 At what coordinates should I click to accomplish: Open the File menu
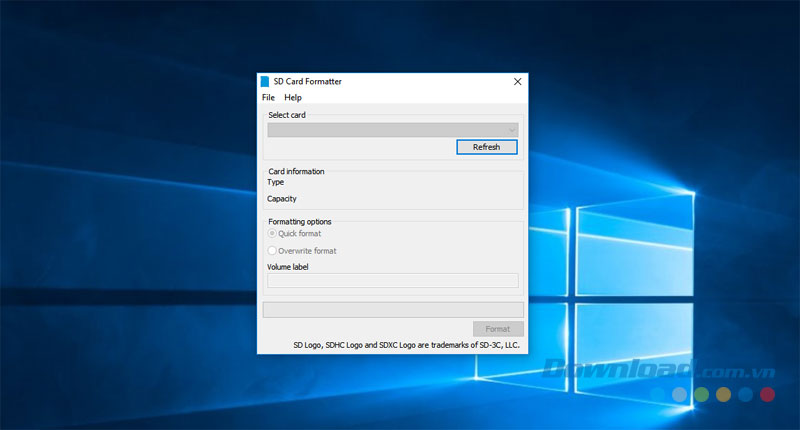268,98
